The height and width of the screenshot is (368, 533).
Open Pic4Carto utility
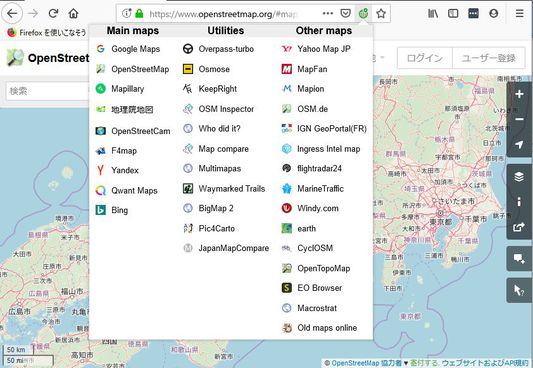pos(209,228)
